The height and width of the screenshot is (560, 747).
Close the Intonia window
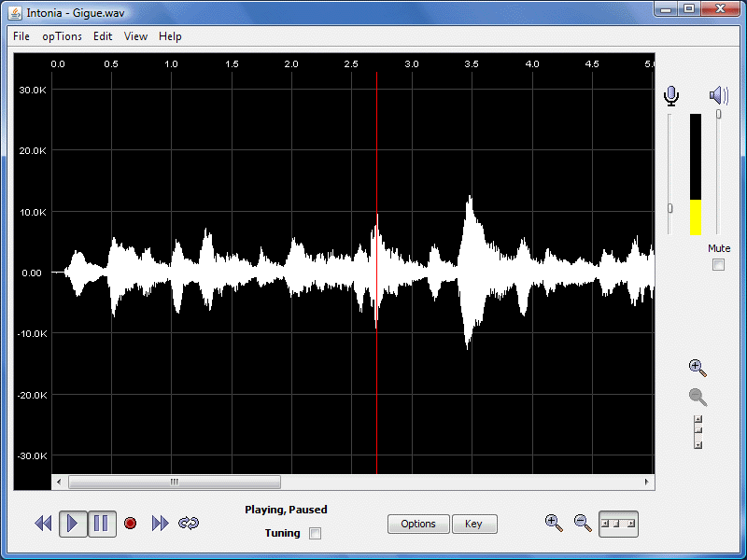tap(721, 9)
